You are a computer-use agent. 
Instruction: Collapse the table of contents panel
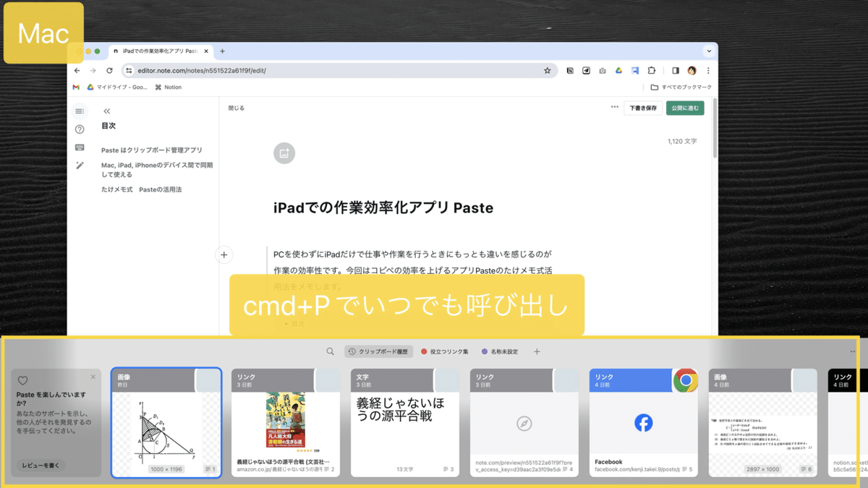coord(107,111)
